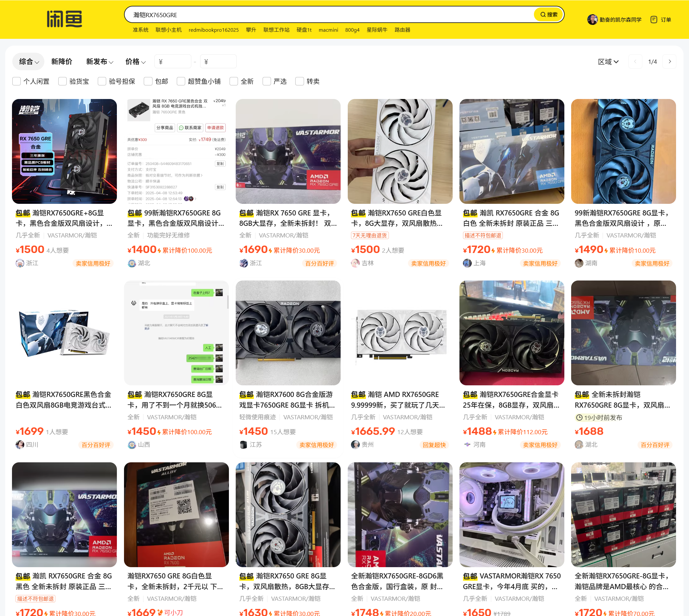Open the user profile avatar in header
Screen dimensions: 689x616
(592, 20)
